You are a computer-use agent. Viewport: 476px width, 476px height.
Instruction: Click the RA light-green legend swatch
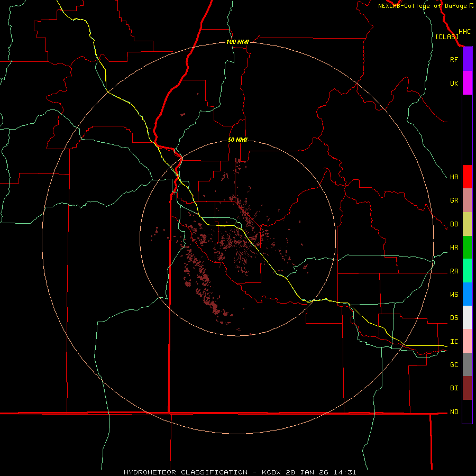(467, 271)
